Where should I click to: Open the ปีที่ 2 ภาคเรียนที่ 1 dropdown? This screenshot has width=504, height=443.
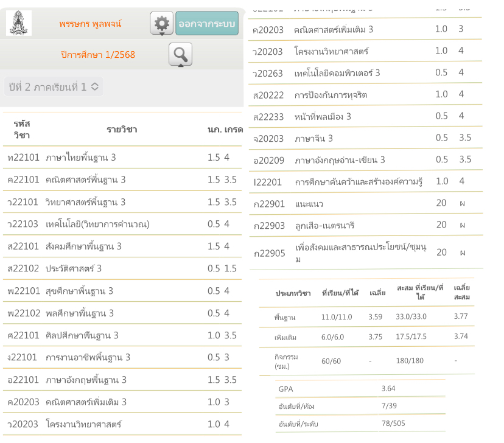pyautogui.click(x=54, y=86)
